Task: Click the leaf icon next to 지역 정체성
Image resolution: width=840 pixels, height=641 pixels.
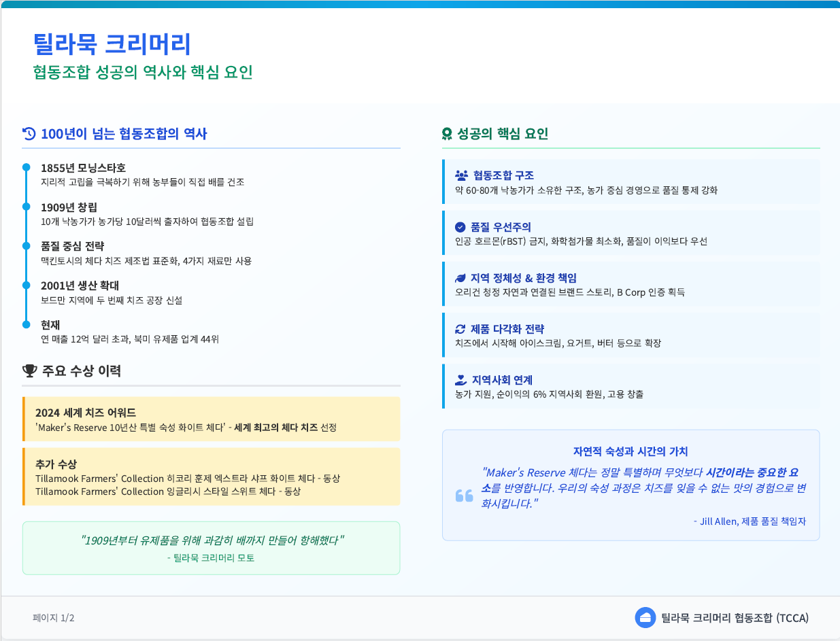Action: (460, 278)
